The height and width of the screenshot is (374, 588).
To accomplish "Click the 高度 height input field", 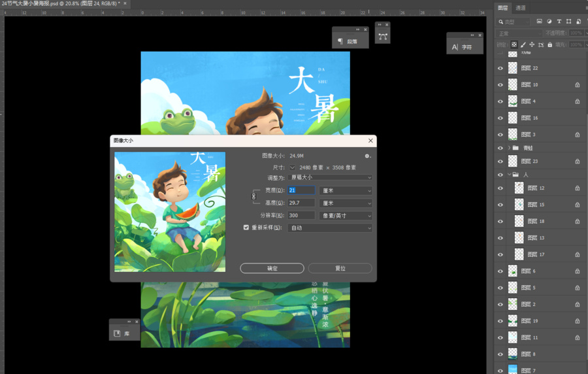I will tap(301, 203).
